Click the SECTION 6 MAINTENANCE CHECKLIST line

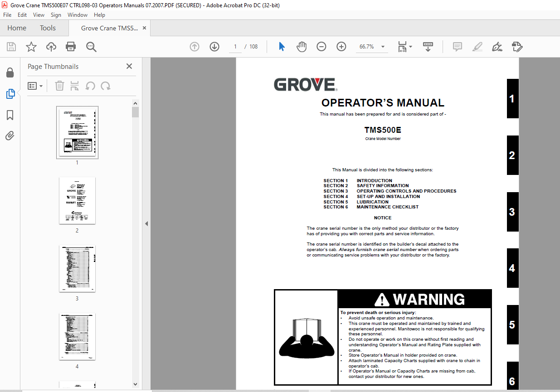371,207
